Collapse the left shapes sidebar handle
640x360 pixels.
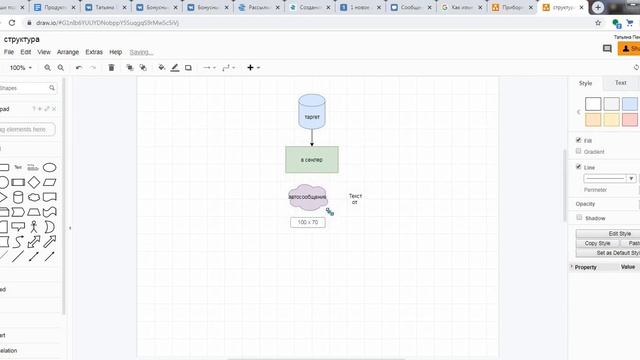70,228
